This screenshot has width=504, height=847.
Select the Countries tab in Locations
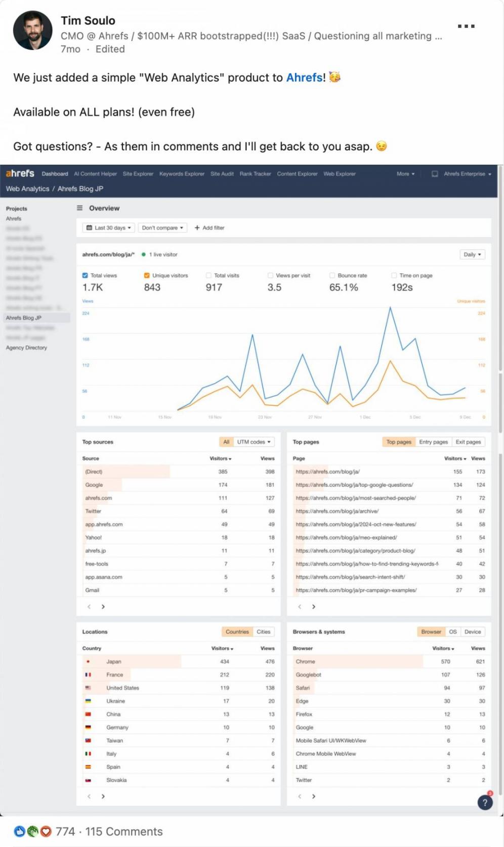pyautogui.click(x=237, y=632)
